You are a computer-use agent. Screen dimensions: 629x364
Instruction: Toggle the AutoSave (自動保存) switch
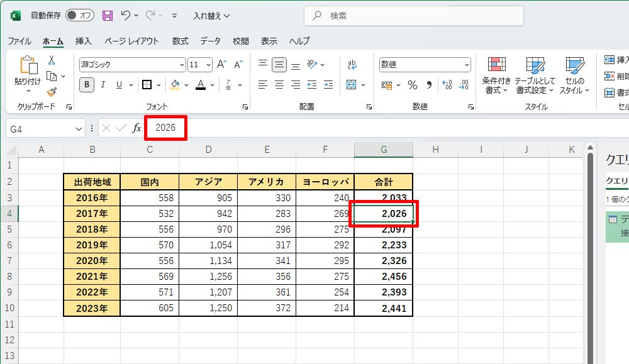coord(80,15)
